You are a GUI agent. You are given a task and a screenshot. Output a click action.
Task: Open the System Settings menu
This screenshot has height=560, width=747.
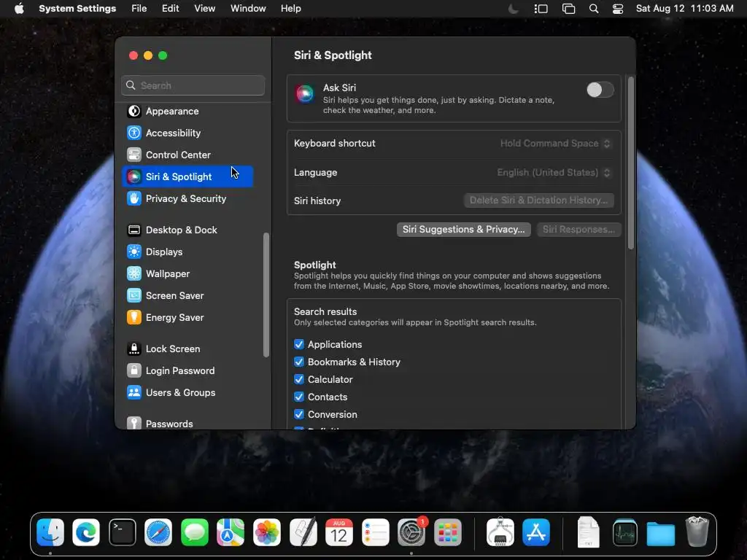tap(77, 9)
